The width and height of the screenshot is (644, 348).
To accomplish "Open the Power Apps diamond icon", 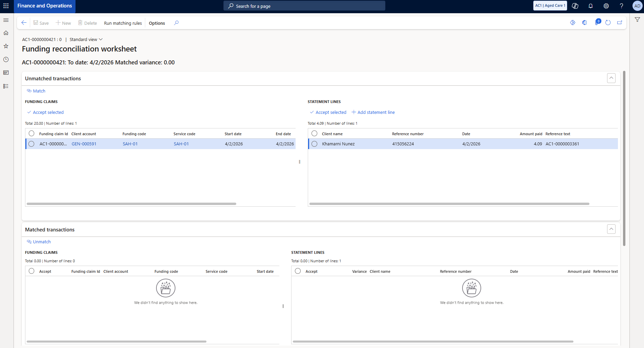I will pyautogui.click(x=573, y=23).
